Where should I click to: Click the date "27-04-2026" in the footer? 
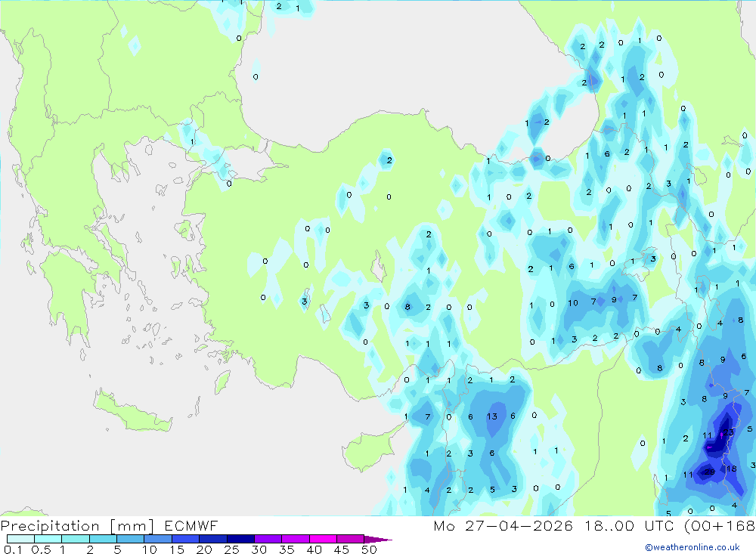[519, 525]
